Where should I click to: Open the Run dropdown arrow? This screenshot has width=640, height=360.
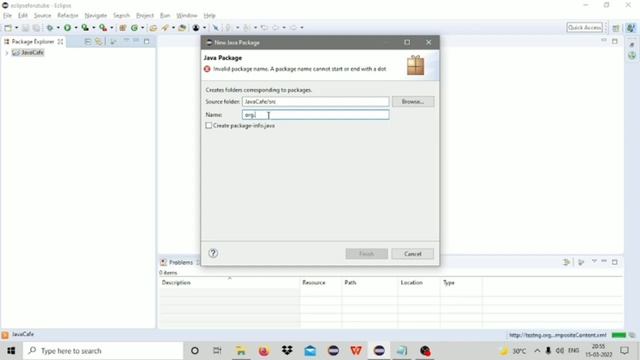click(76, 28)
